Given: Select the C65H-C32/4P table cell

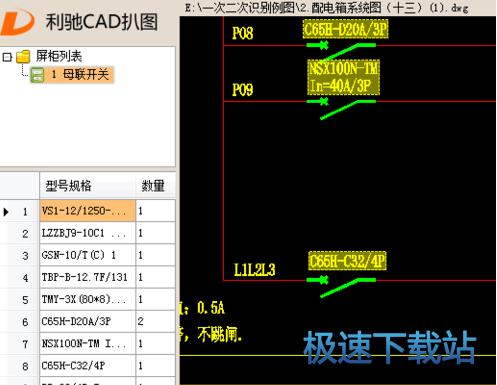Looking at the screenshot, I should (87, 365).
